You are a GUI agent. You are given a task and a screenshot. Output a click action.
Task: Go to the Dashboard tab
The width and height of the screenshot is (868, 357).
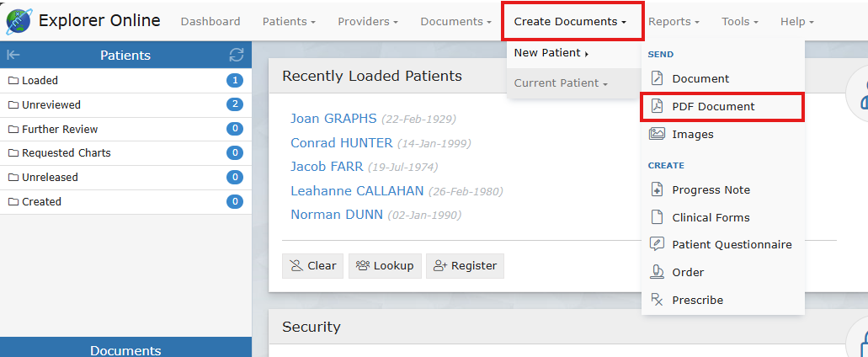click(210, 22)
